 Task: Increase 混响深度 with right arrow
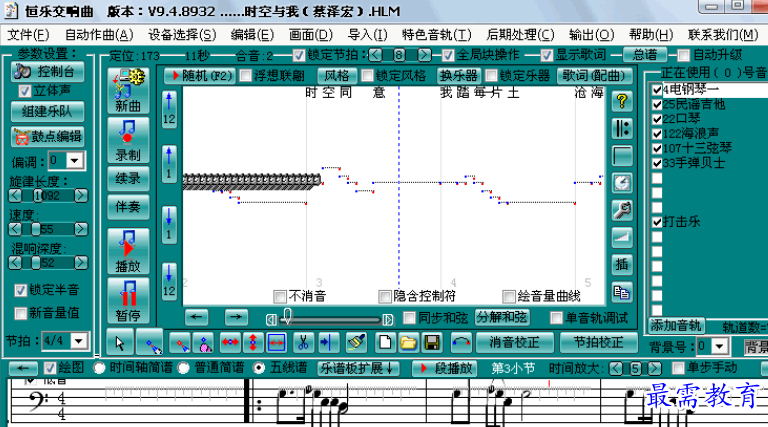pyautogui.click(x=81, y=263)
